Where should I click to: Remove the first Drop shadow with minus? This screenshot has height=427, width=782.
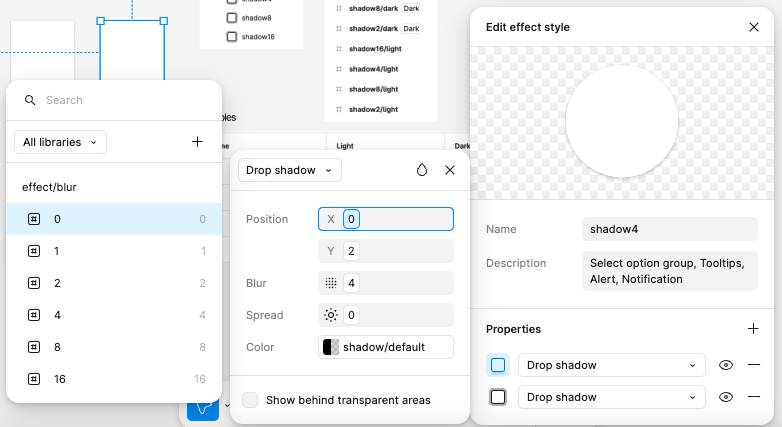pyautogui.click(x=754, y=365)
